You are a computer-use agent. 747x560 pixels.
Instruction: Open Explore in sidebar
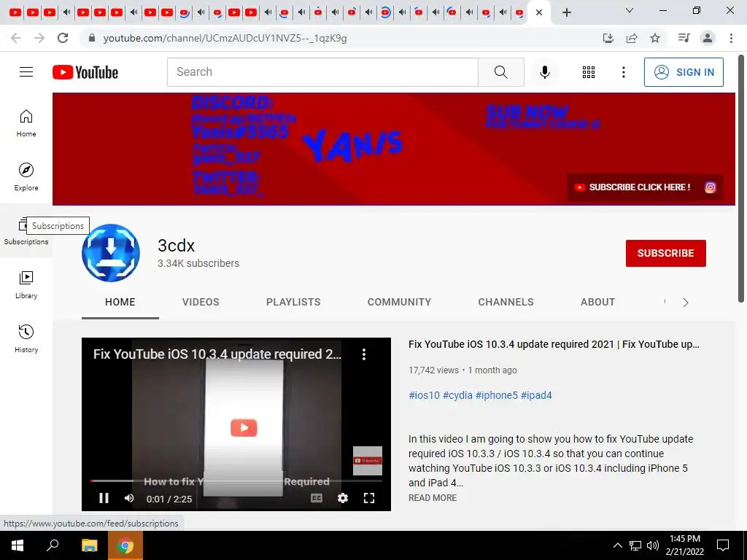tap(26, 177)
